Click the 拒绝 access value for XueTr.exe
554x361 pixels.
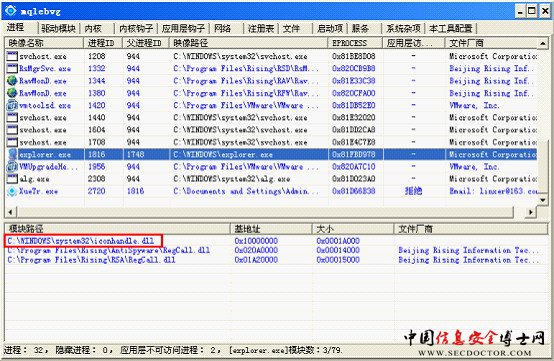(413, 191)
